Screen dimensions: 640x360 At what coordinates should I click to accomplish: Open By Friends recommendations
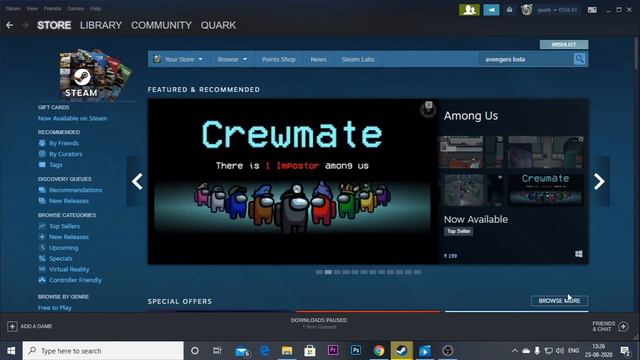(x=64, y=143)
